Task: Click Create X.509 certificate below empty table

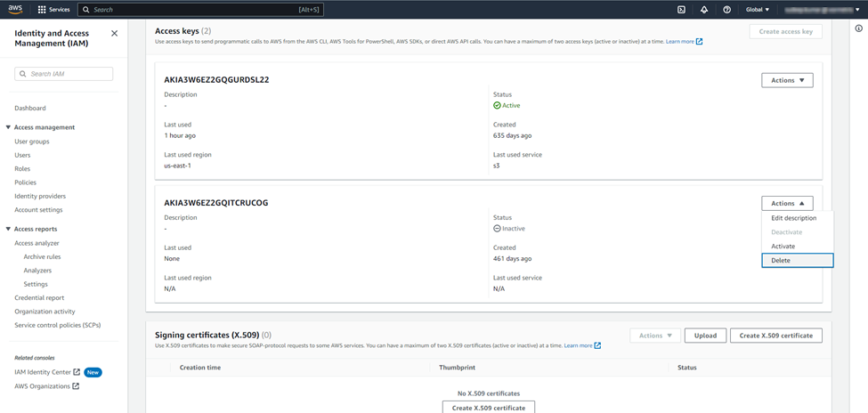Action: point(488,408)
